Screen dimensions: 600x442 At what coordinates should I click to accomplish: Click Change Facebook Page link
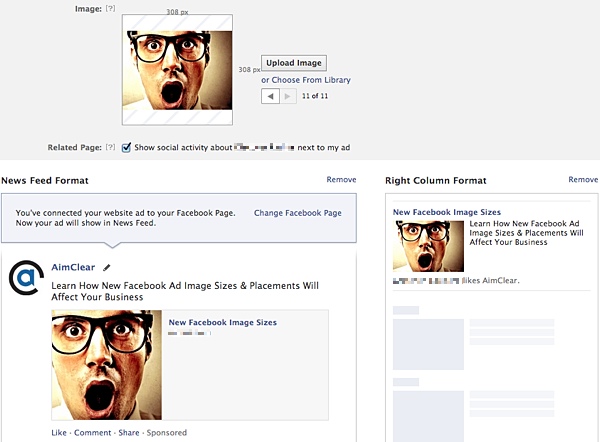tap(298, 213)
